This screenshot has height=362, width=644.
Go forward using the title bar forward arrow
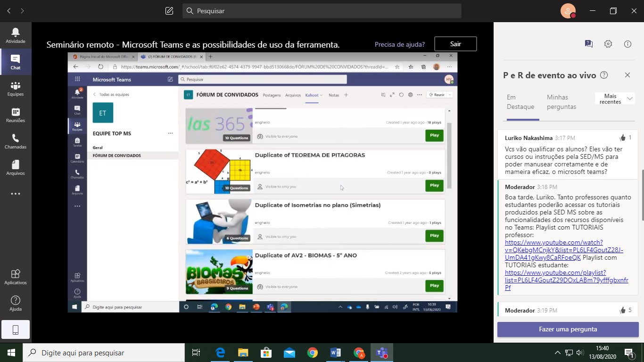pyautogui.click(x=22, y=10)
